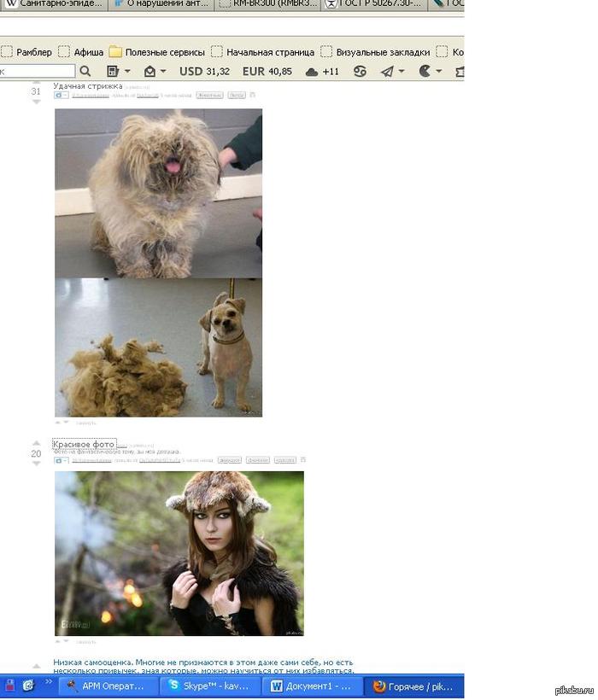Click the paper plane toolbar icon

pyautogui.click(x=387, y=72)
